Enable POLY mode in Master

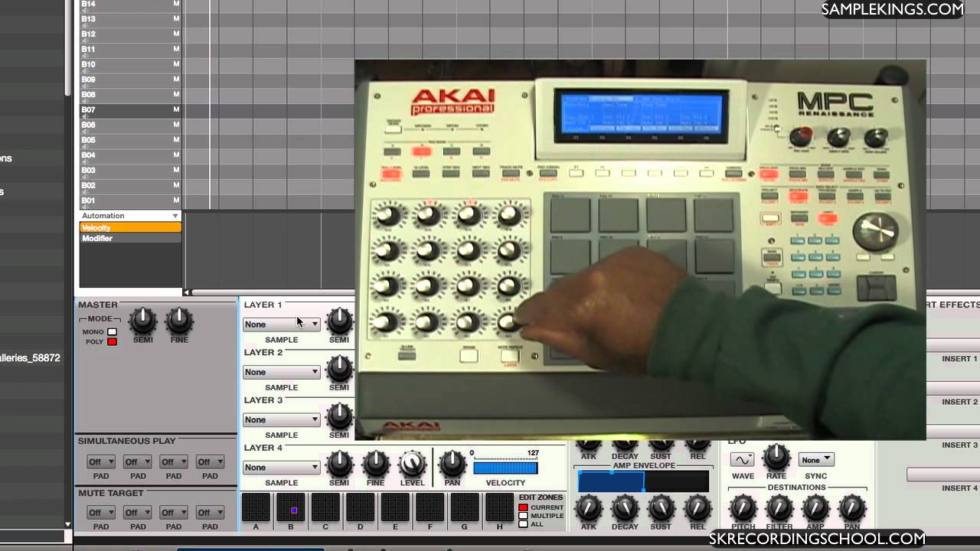click(112, 341)
